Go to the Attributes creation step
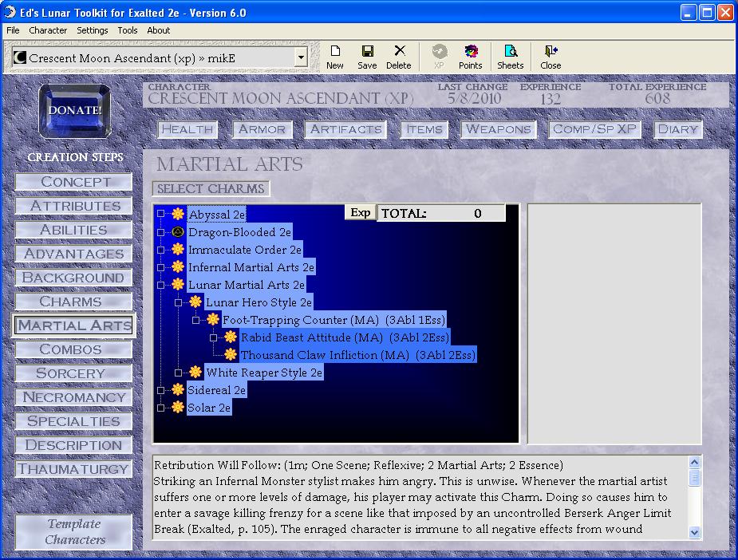This screenshot has height=560, width=738. (74, 206)
